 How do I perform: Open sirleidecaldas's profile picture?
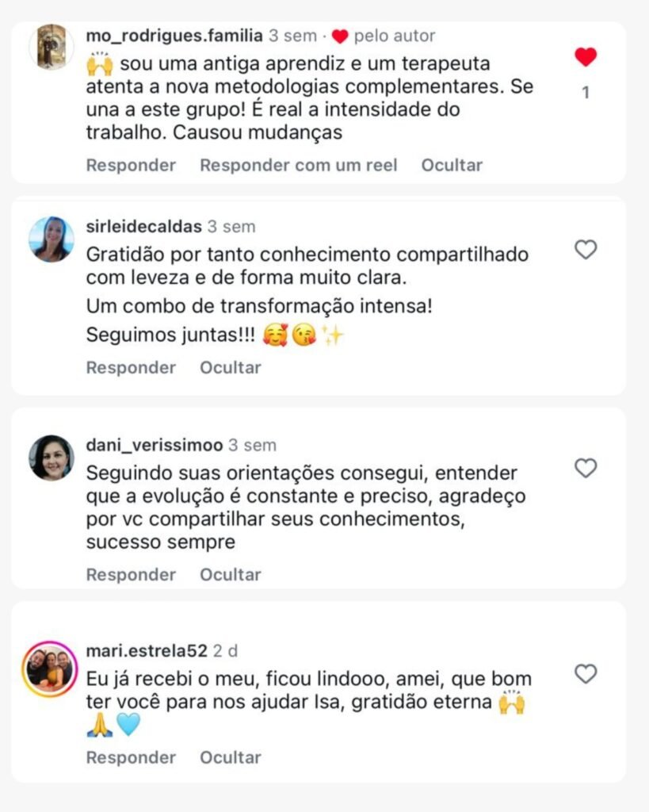(52, 239)
